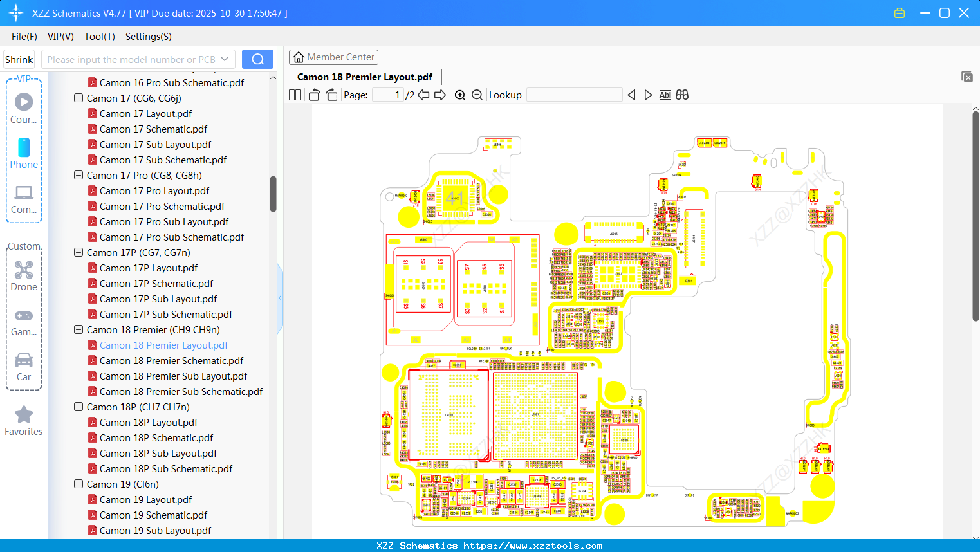This screenshot has width=980, height=552.
Task: Click the Favorites star icon
Action: [x=24, y=415]
